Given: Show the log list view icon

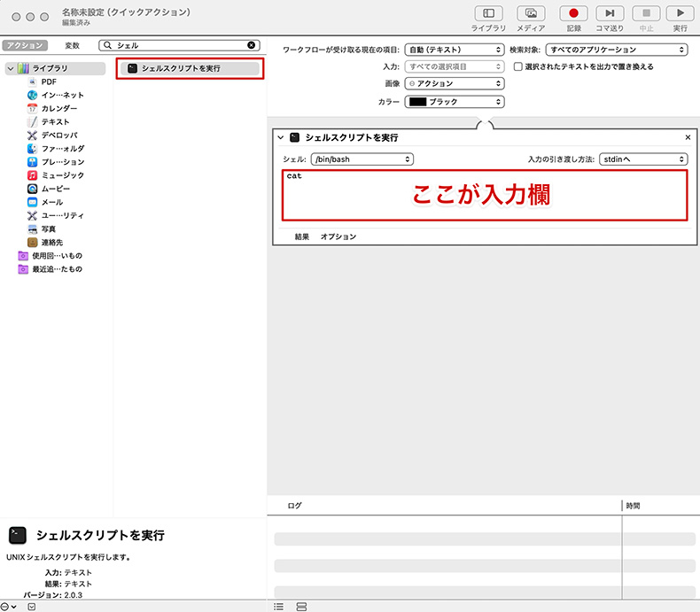Looking at the screenshot, I should pyautogui.click(x=278, y=607).
